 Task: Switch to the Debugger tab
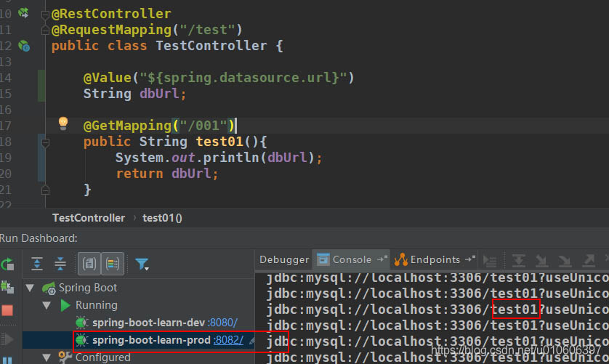pyautogui.click(x=284, y=259)
